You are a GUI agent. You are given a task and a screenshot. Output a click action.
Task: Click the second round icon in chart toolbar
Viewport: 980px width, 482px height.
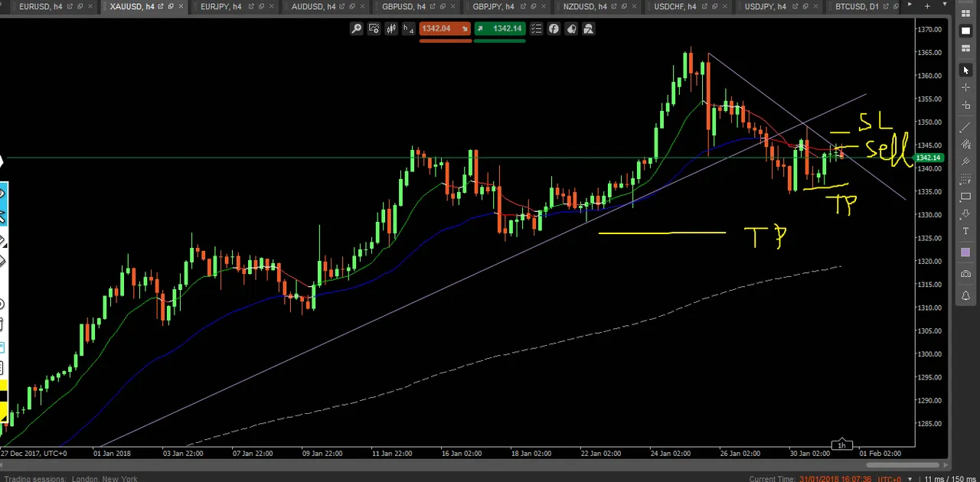tap(571, 29)
